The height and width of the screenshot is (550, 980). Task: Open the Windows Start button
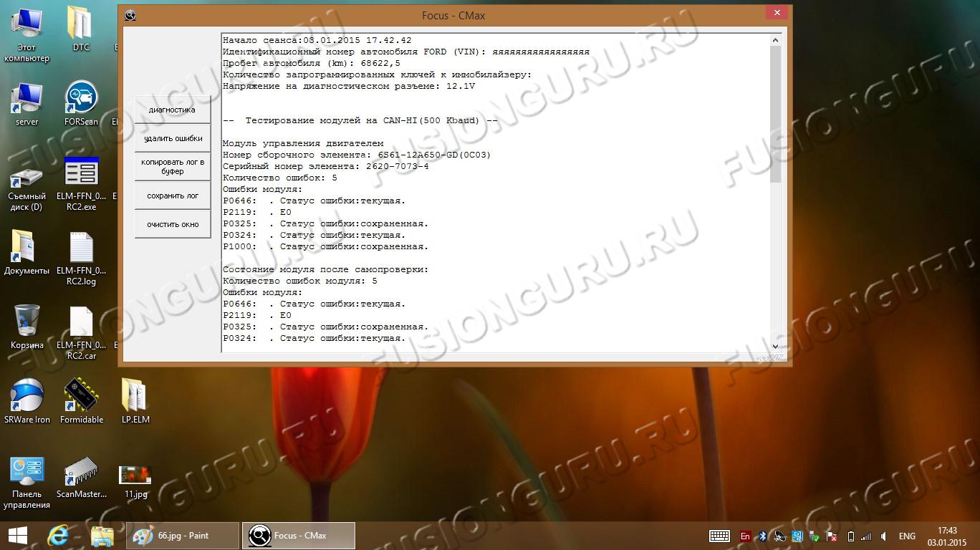[x=18, y=536]
